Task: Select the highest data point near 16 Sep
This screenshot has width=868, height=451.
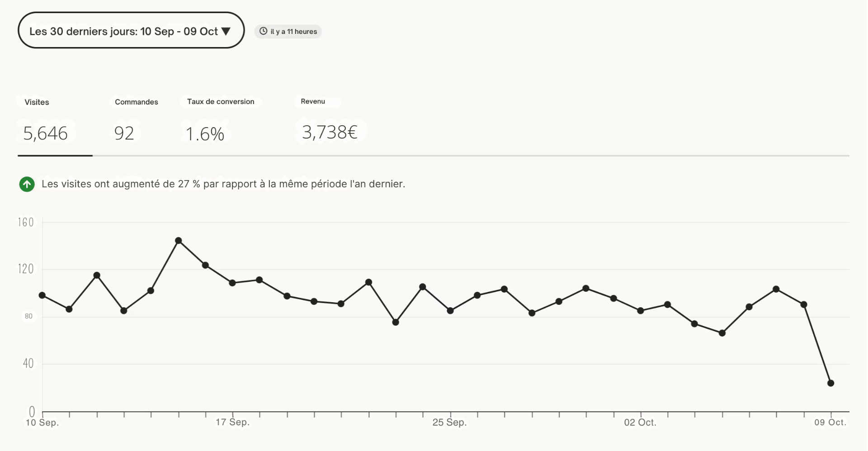Action: [178, 240]
